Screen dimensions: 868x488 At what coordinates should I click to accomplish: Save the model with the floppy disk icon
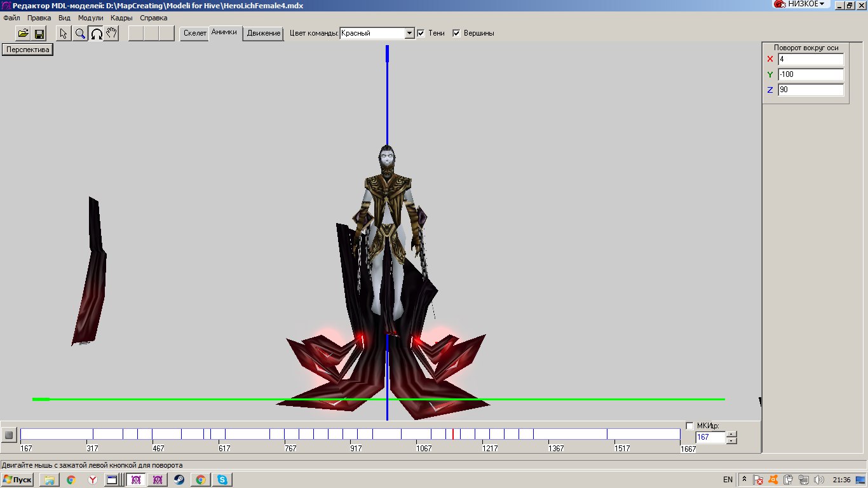click(x=39, y=34)
